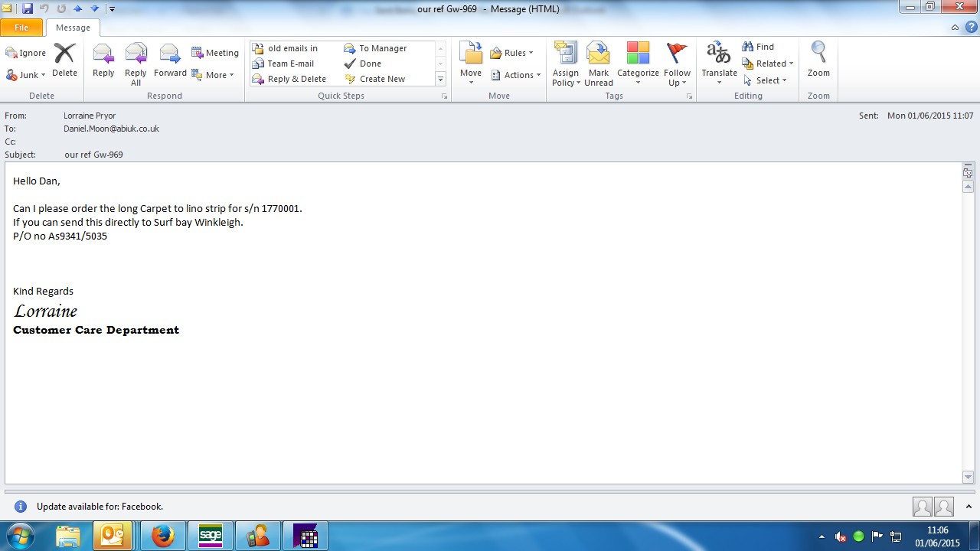Click the sender name Lorraine Pryor
Viewport: 980px width, 551px height.
click(x=90, y=116)
